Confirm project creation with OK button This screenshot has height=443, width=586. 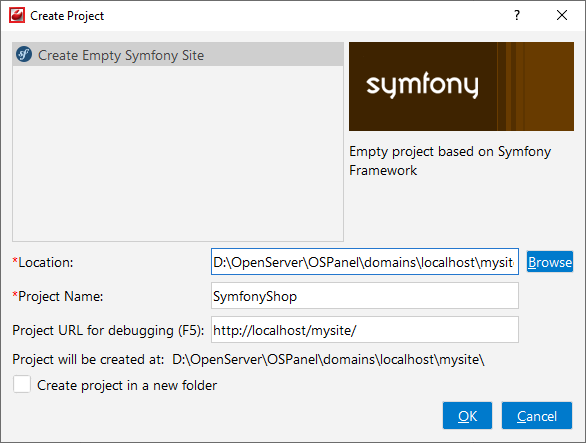[467, 416]
